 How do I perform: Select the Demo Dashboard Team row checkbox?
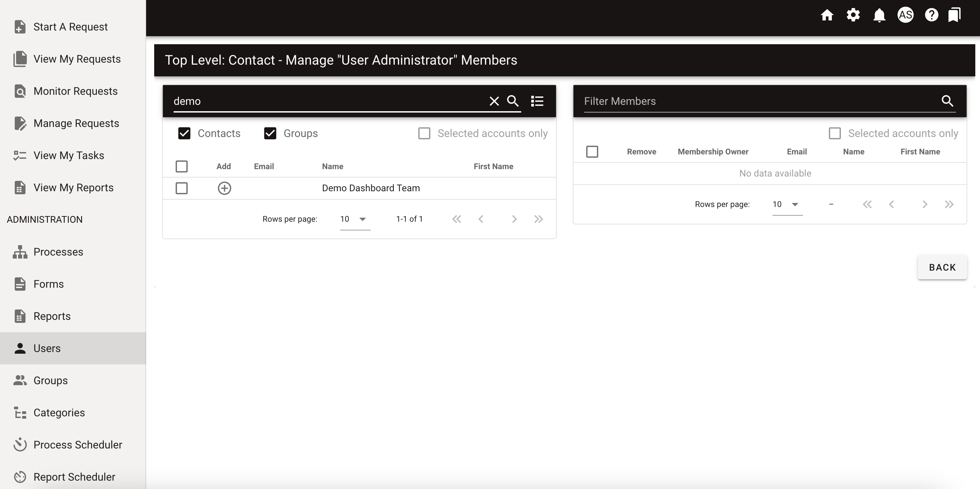pos(181,188)
